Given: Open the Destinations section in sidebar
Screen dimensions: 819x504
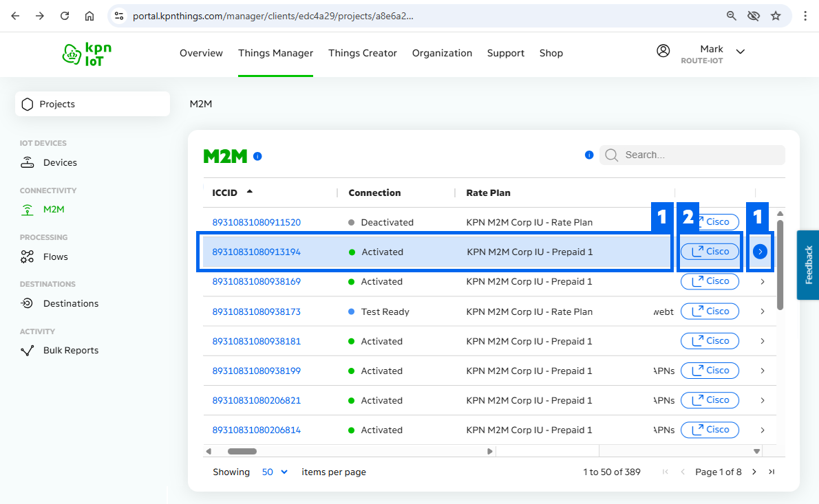Looking at the screenshot, I should (x=70, y=303).
